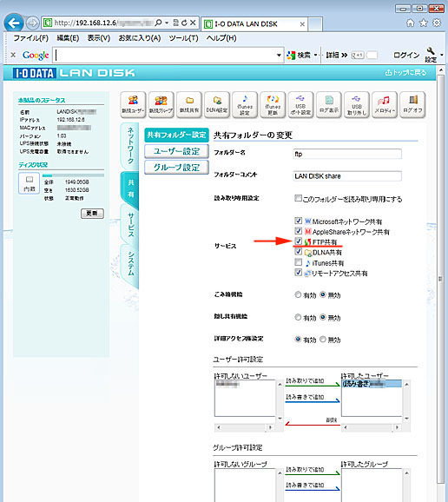Open the favorites star icon

424,23
